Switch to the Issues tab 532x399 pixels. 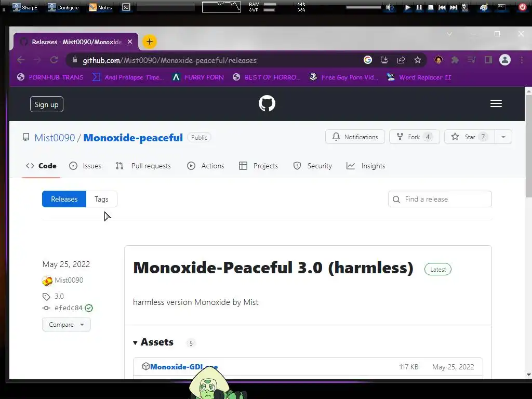(85, 166)
